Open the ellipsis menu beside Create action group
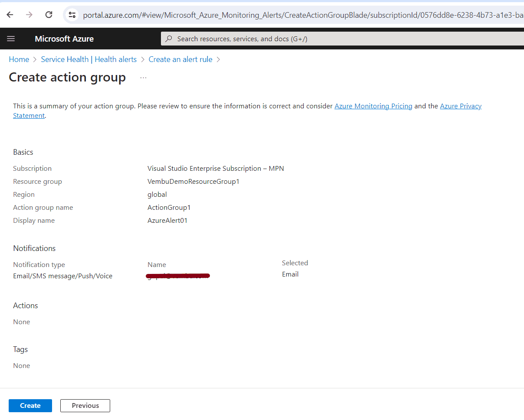The height and width of the screenshot is (420, 524). 144,78
